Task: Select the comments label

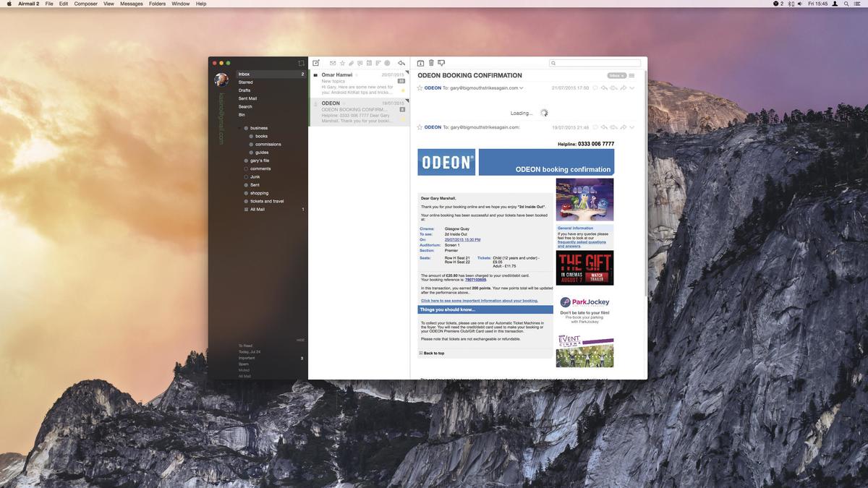Action: click(260, 168)
